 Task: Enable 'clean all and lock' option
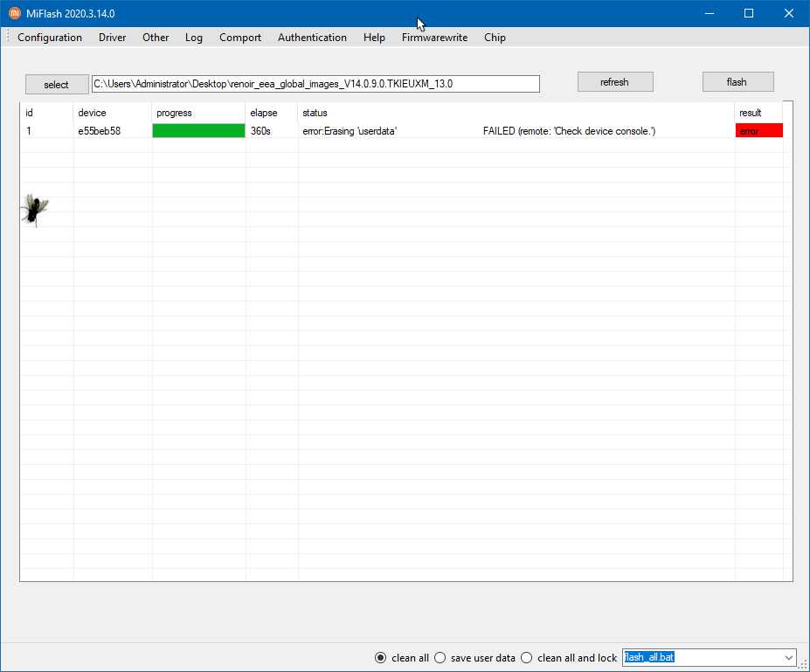click(x=526, y=658)
